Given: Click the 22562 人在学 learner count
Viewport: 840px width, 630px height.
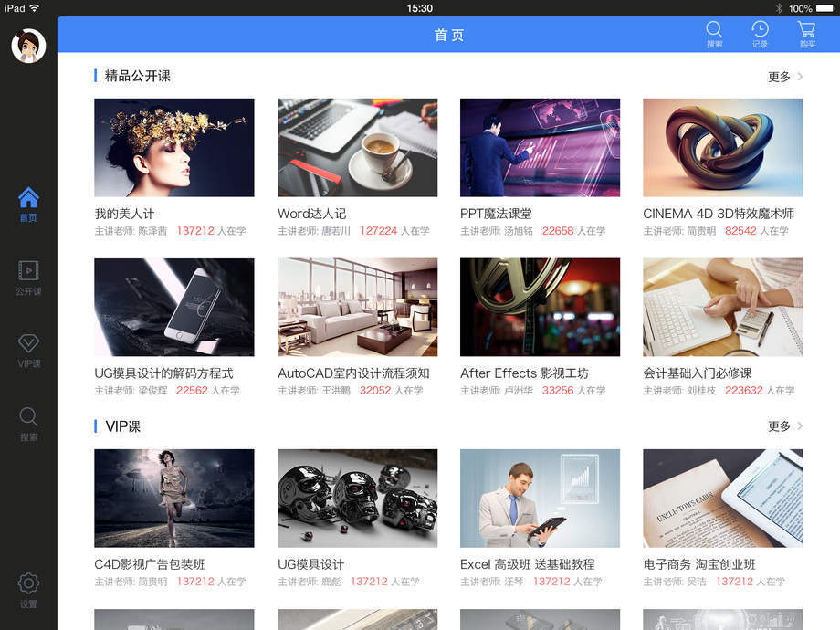Looking at the screenshot, I should pyautogui.click(x=208, y=391).
